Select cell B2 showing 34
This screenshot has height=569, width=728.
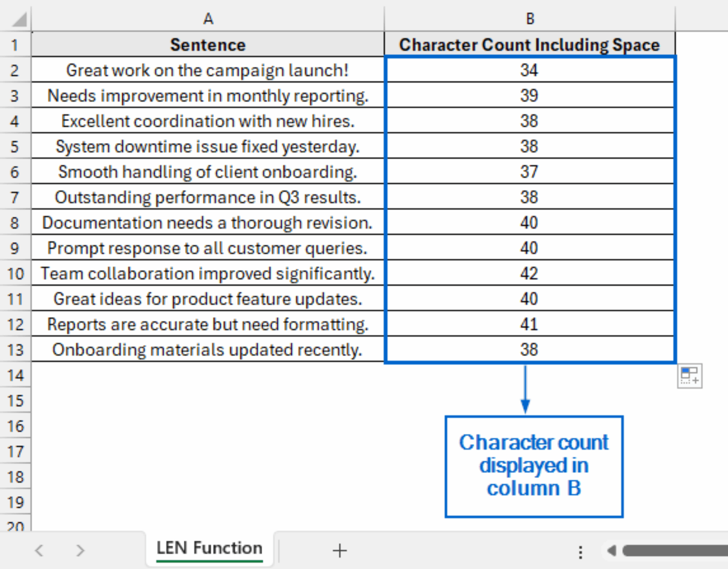529,70
